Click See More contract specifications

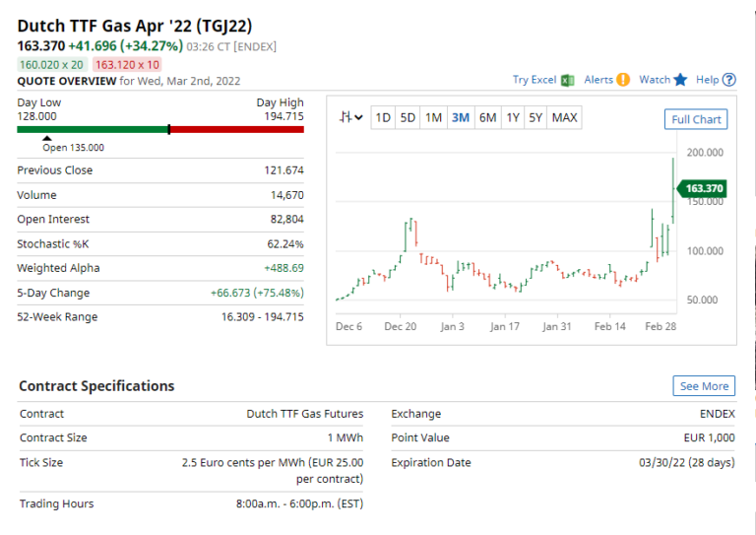pyautogui.click(x=703, y=386)
